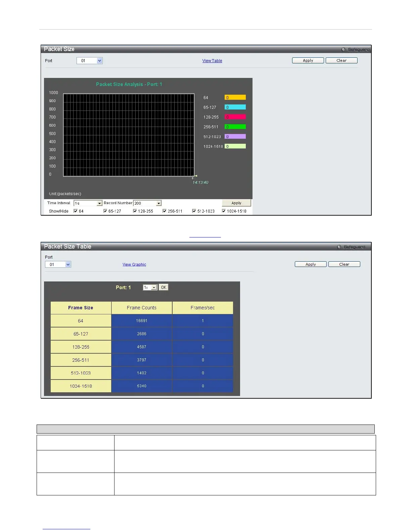This screenshot has width=411, height=532.
Task: Click the frame count value 2686
Action: pyautogui.click(x=142, y=334)
